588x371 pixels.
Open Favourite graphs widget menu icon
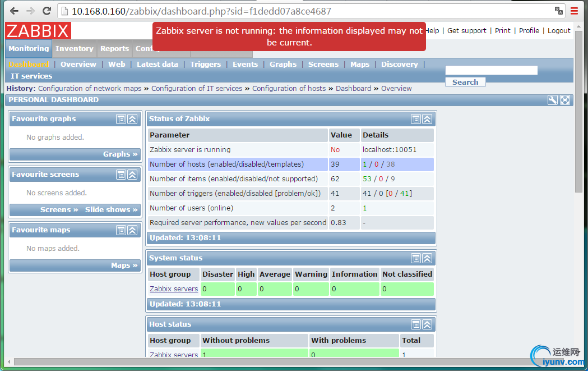pos(121,119)
